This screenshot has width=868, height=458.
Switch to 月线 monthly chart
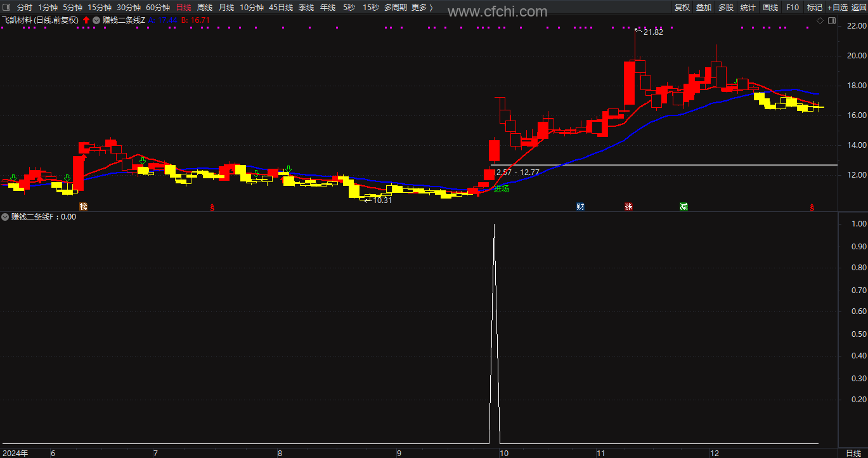226,8
